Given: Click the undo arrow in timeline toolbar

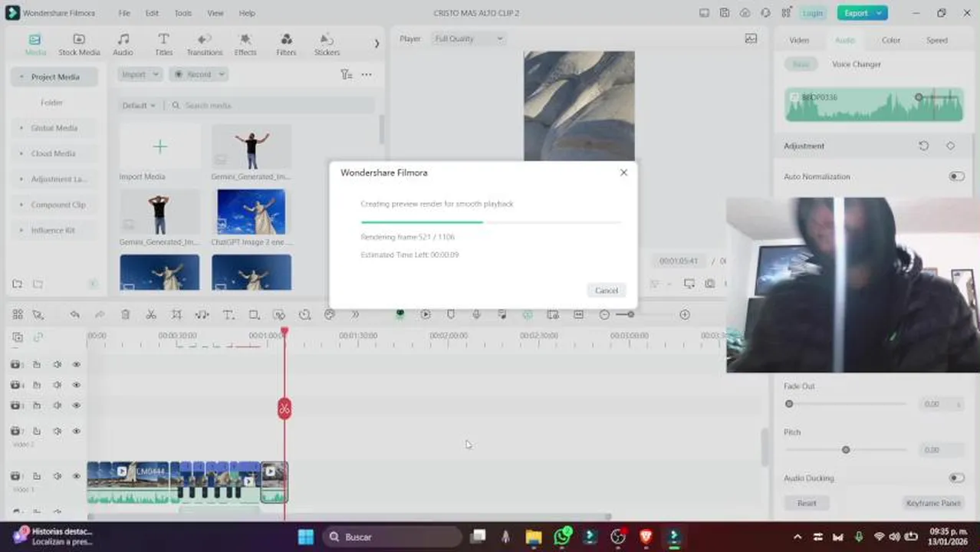Looking at the screenshot, I should click(x=74, y=314).
